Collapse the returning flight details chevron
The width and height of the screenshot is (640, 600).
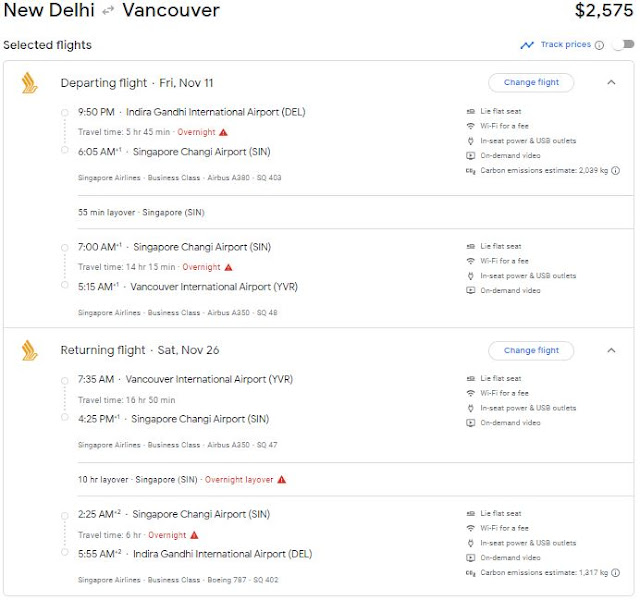click(612, 350)
